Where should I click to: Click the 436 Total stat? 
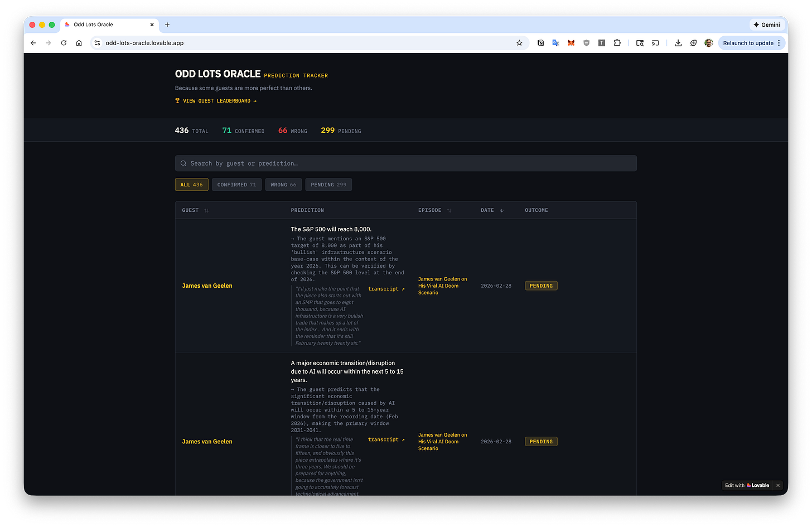pos(191,130)
